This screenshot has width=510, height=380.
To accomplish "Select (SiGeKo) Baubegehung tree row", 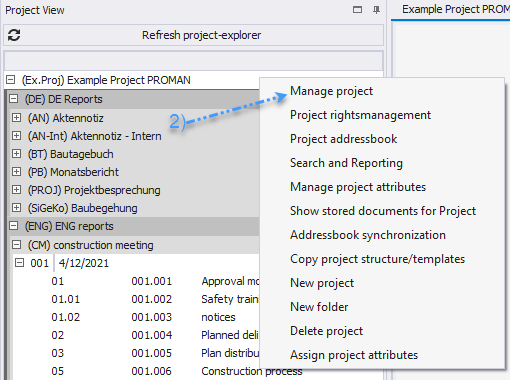I will pos(82,208).
